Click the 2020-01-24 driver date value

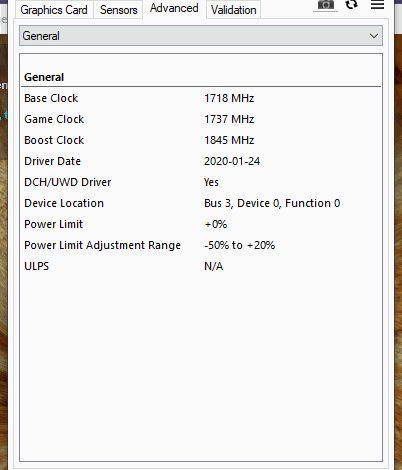[x=232, y=161]
